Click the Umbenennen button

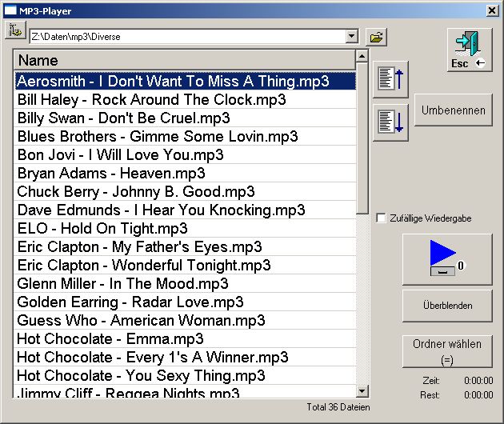tap(454, 110)
